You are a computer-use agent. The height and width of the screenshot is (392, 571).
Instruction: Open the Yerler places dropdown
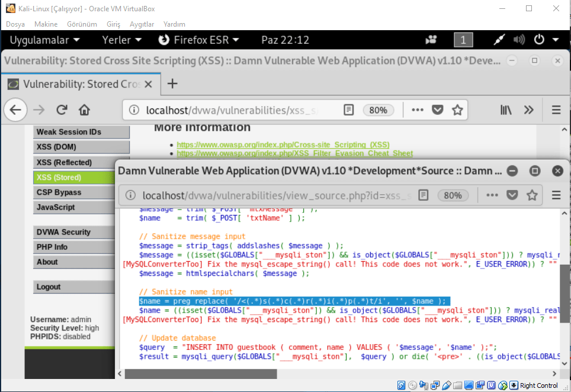tap(122, 40)
